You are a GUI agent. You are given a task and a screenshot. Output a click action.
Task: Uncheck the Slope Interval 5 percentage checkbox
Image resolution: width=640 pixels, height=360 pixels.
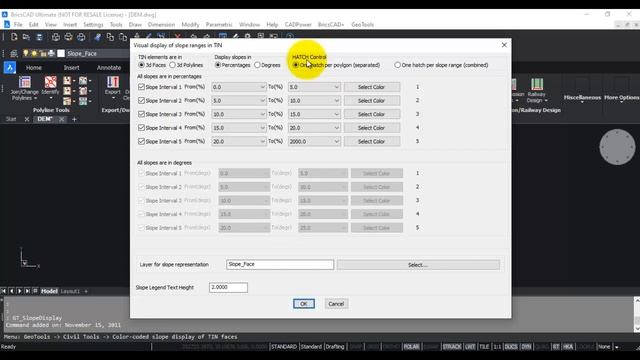point(141,141)
